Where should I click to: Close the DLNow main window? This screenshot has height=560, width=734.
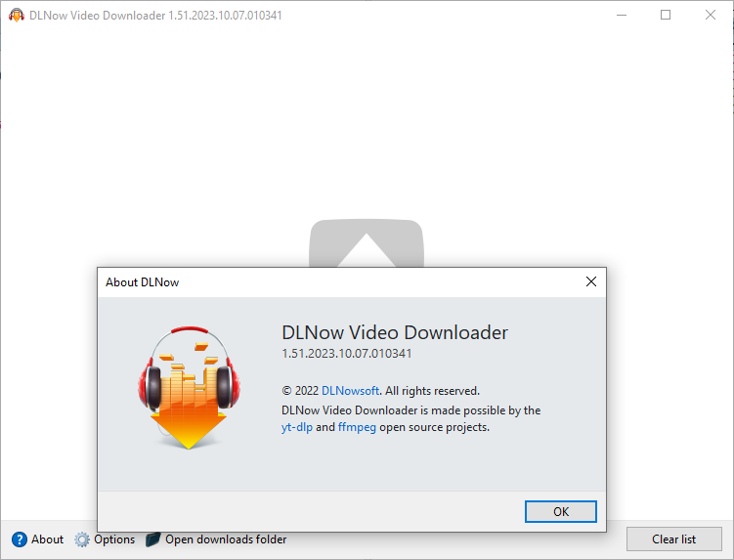[711, 15]
